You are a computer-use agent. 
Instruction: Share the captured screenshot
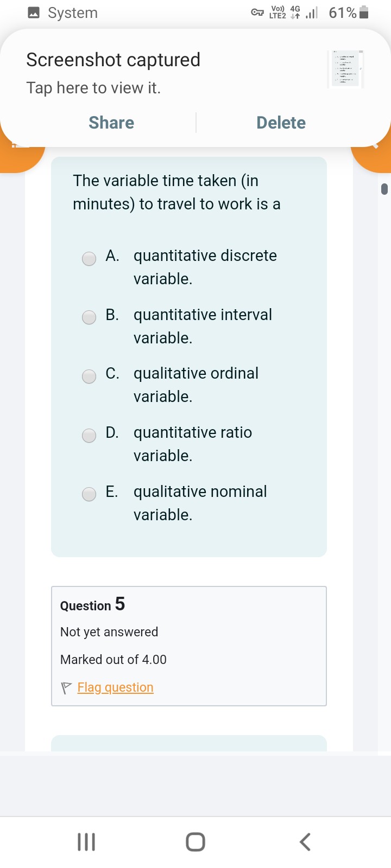(x=111, y=123)
